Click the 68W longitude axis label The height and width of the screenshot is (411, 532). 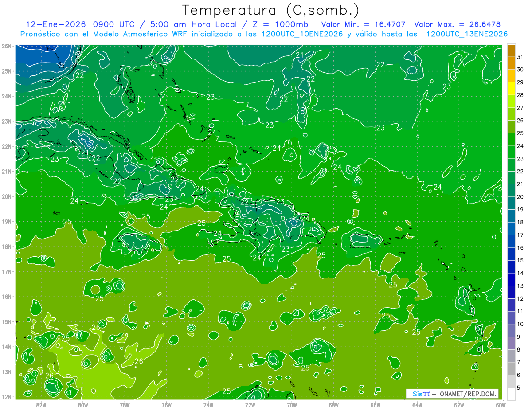click(x=333, y=405)
